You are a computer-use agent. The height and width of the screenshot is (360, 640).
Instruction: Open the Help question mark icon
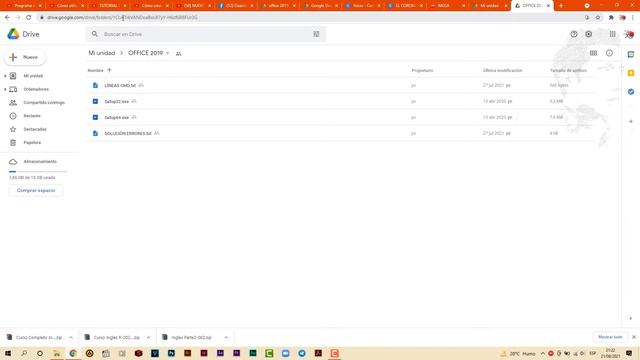[x=574, y=34]
